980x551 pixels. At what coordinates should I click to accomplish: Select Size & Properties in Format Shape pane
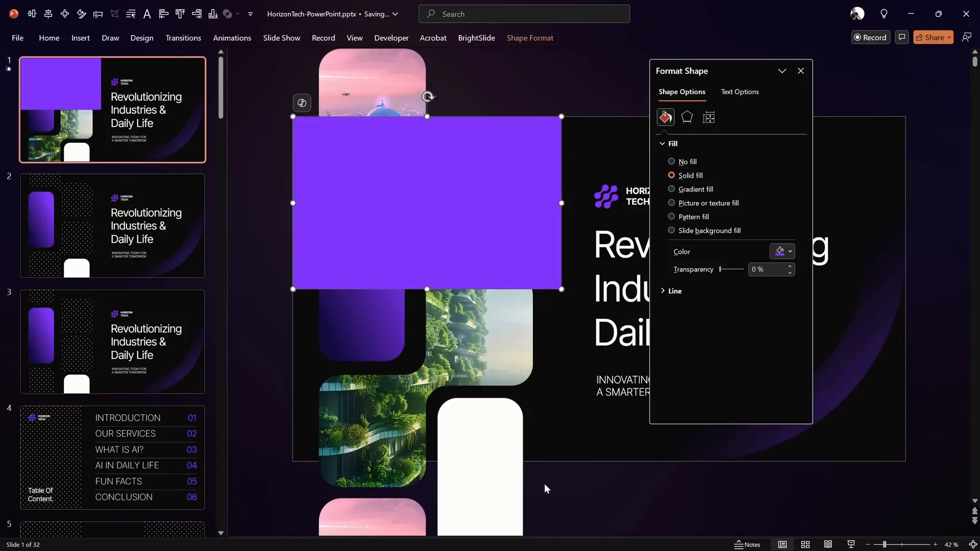pos(709,117)
